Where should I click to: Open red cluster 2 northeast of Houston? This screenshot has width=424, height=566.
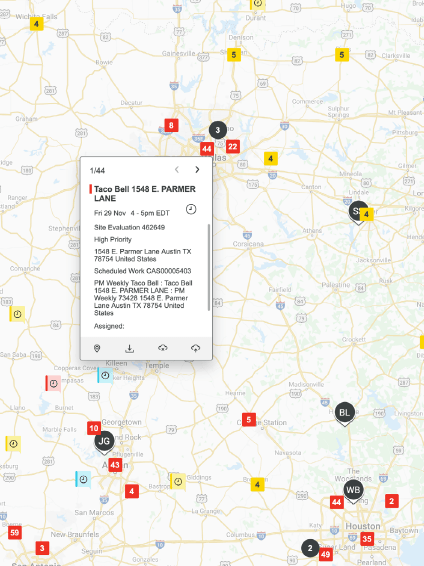point(392,501)
